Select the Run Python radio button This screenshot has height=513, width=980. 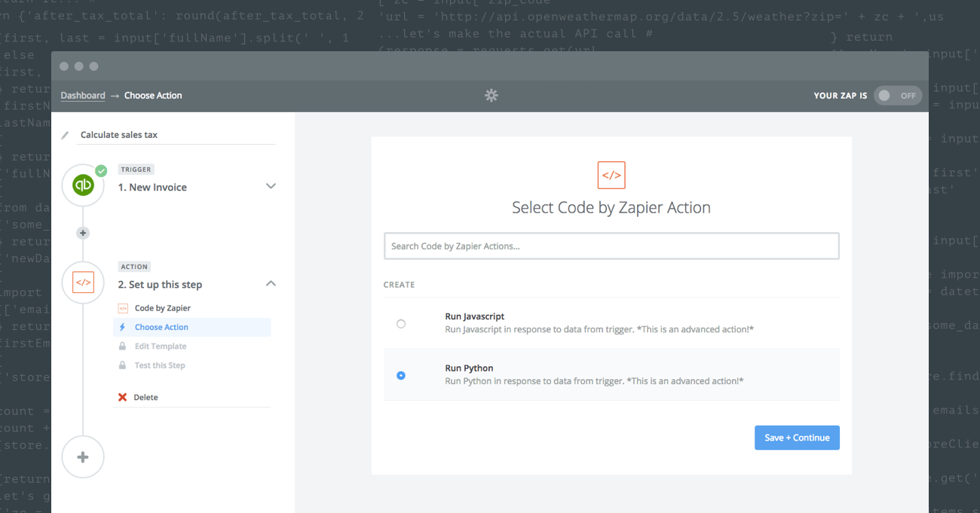point(401,375)
